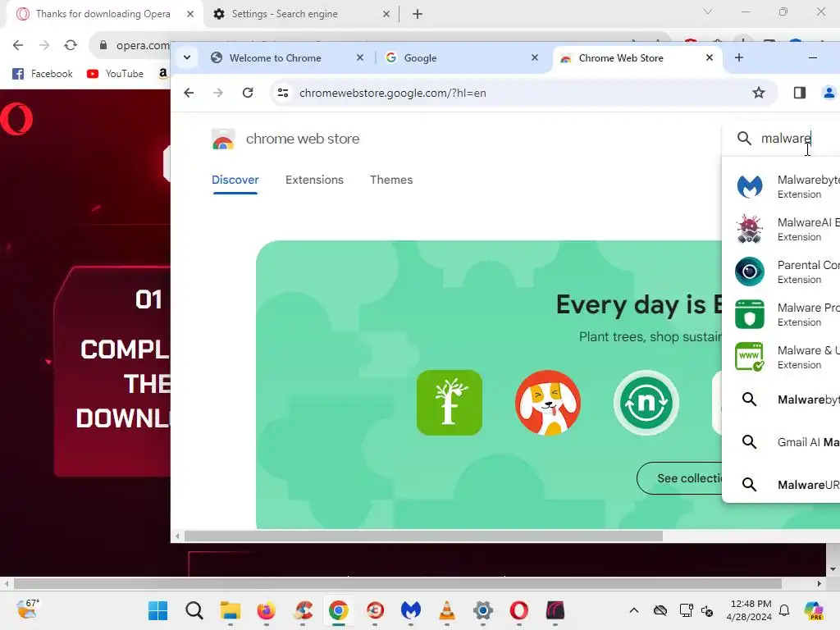Viewport: 840px width, 630px height.
Task: Open the Facebook bookmark
Action: coord(43,73)
